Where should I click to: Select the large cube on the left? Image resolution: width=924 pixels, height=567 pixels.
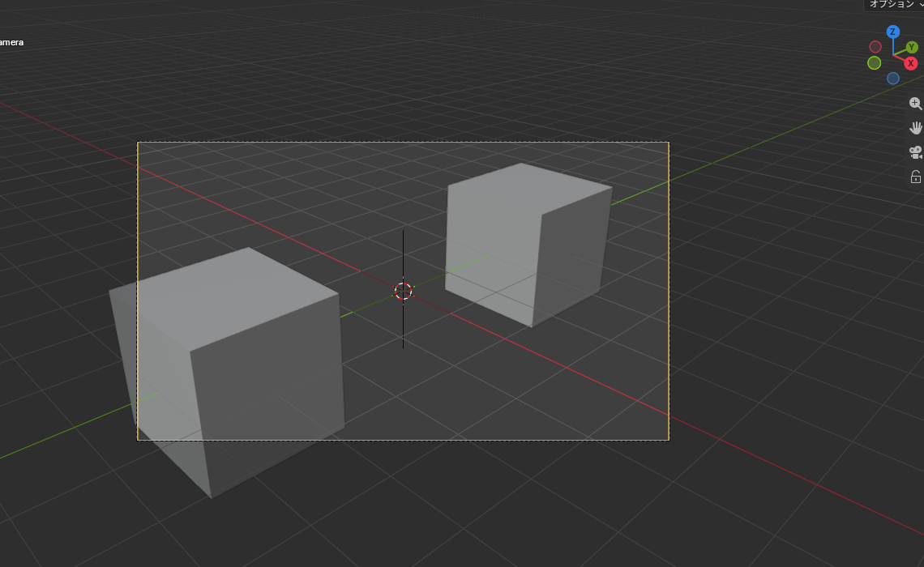(x=227, y=371)
